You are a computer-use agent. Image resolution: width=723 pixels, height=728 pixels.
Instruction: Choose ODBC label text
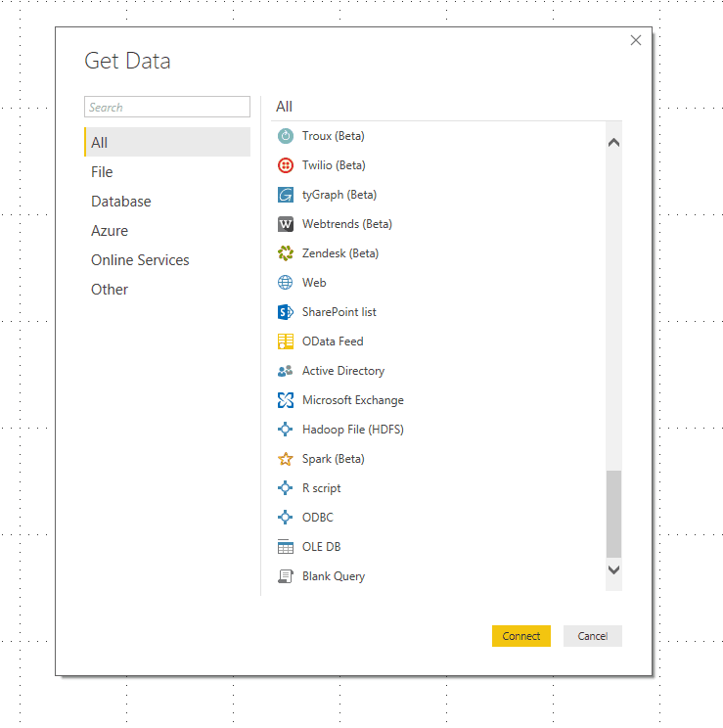[318, 518]
